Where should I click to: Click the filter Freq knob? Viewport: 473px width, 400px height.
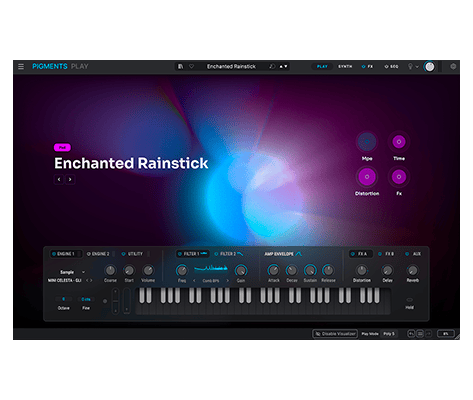coord(182,270)
